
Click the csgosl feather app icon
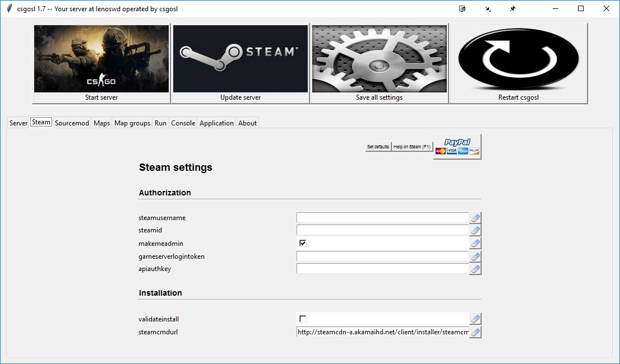point(10,8)
